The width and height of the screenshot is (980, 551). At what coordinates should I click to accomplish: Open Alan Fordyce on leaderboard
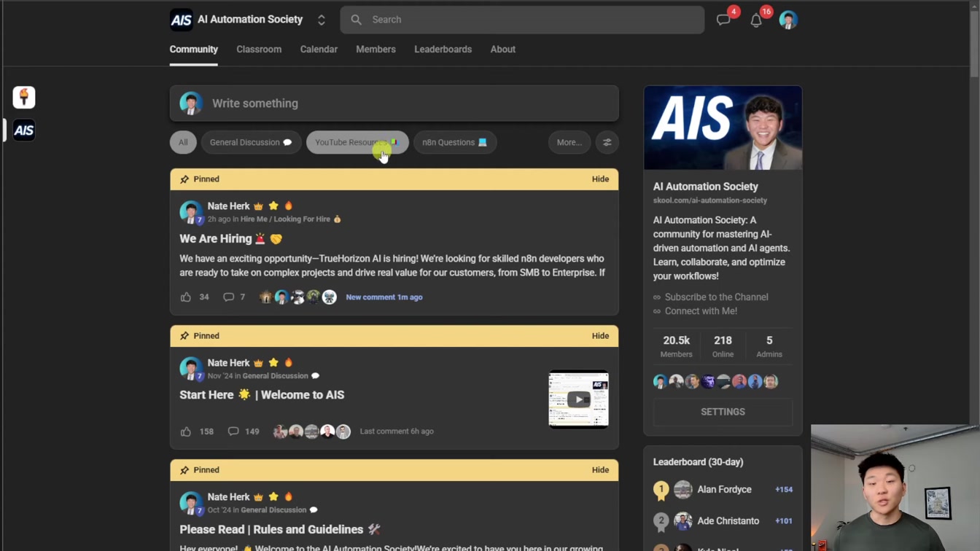[724, 490]
